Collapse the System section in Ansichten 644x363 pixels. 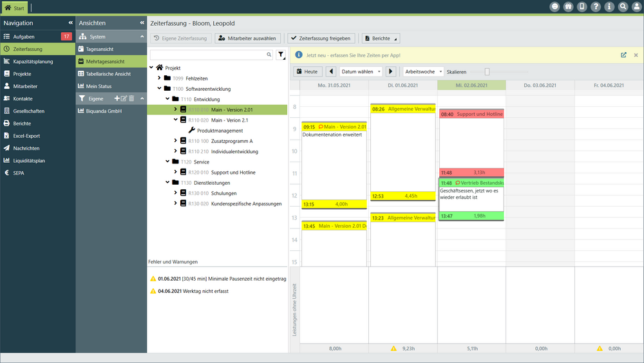142,37
